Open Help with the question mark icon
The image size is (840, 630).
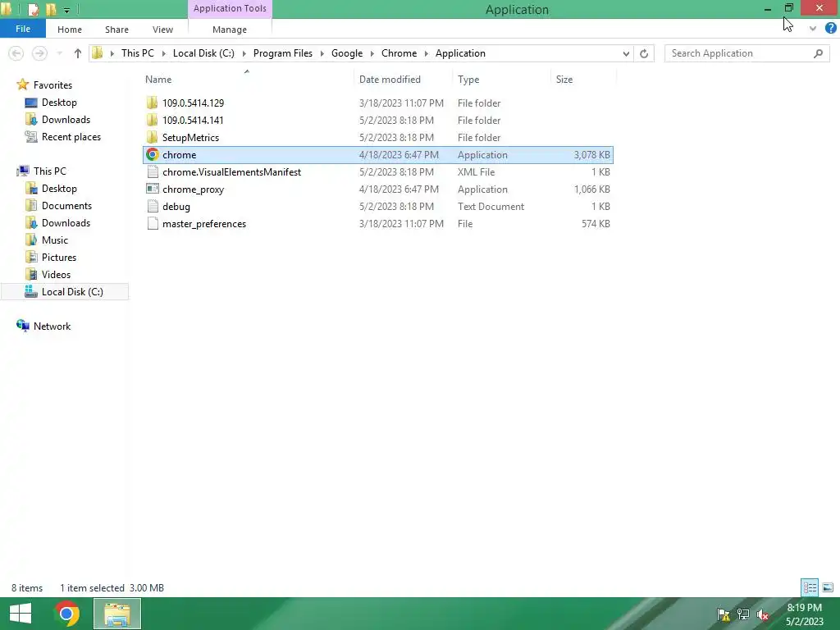(831, 29)
